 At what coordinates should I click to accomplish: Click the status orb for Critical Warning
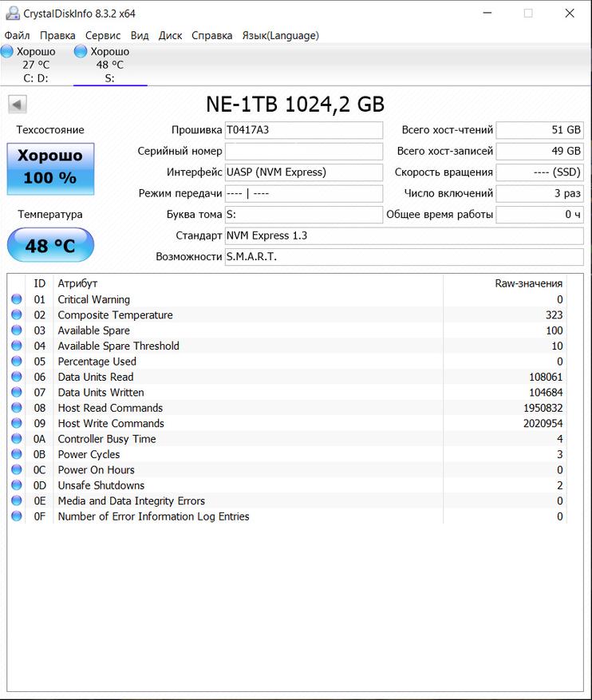17,299
